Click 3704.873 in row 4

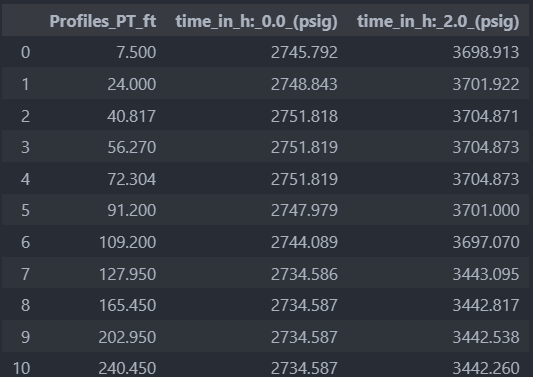coord(486,179)
